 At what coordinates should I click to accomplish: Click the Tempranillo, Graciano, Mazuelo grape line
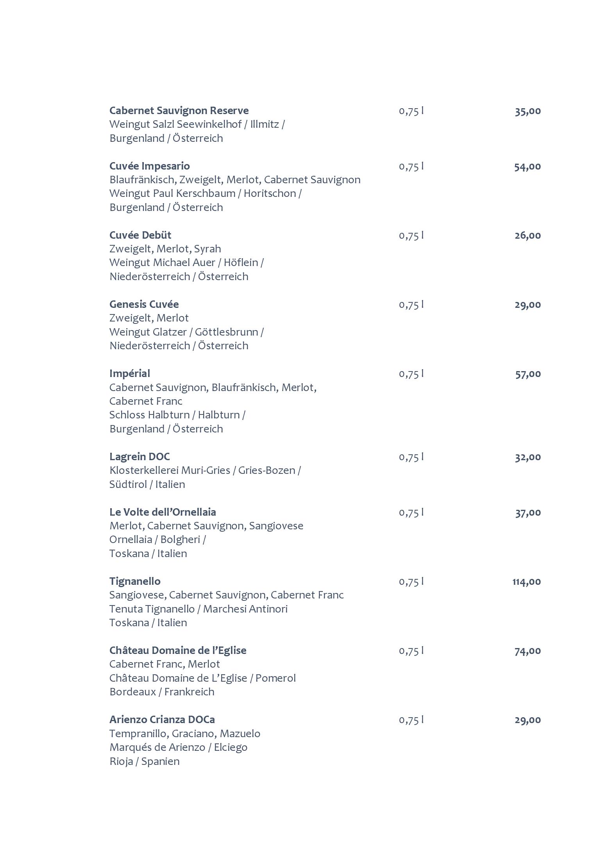pyautogui.click(x=185, y=734)
